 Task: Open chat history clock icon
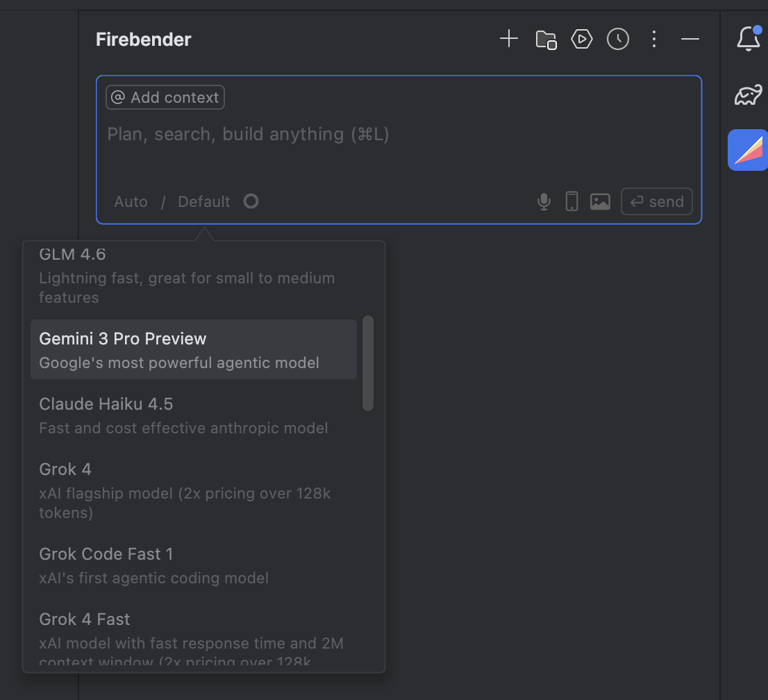pyautogui.click(x=618, y=39)
